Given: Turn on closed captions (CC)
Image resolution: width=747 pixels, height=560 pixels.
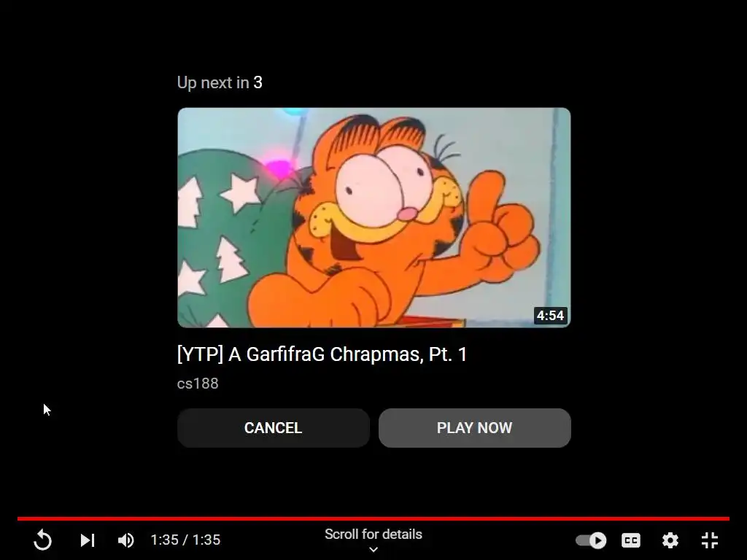Looking at the screenshot, I should point(631,540).
